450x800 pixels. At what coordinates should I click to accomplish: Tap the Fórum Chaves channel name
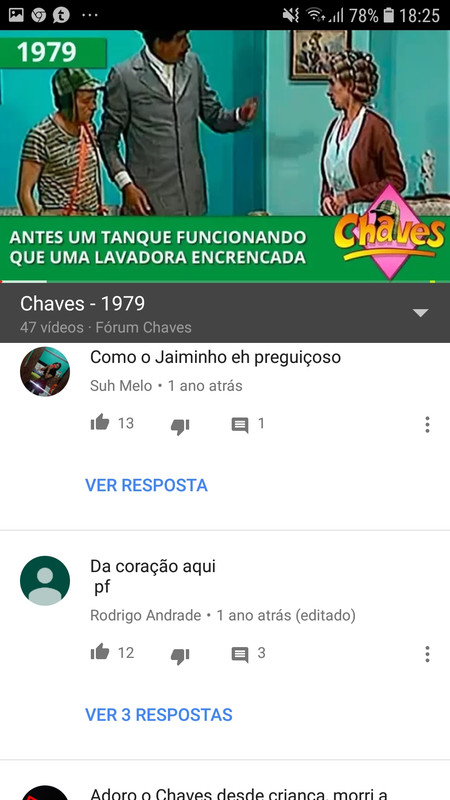coord(143,327)
